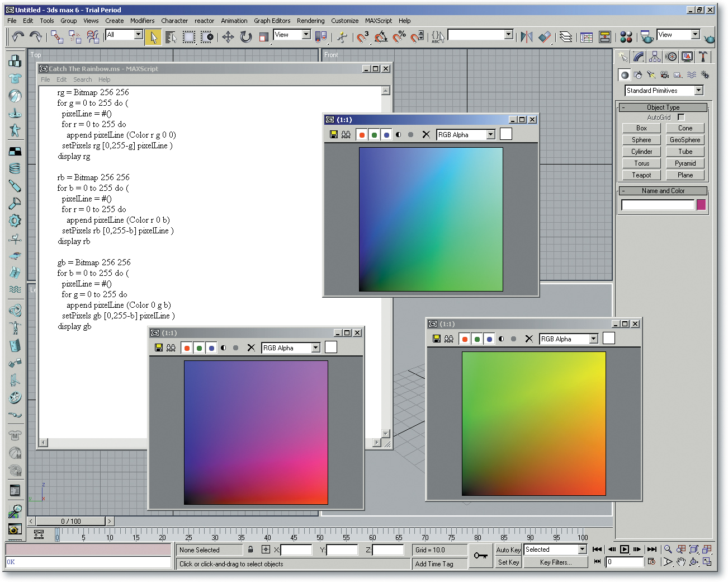Toggle the selection lock padlock icon
The height and width of the screenshot is (582, 728).
pos(250,550)
